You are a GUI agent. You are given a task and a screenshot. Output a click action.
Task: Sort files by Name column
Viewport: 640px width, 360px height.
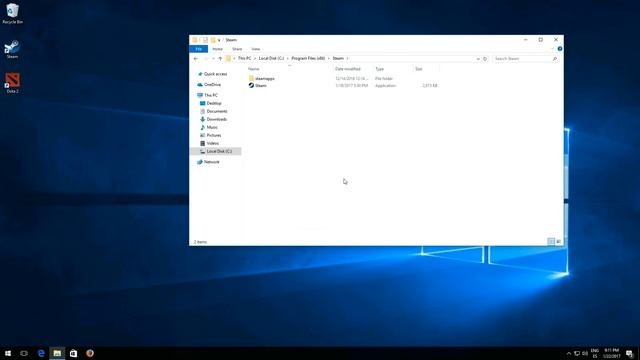253,69
